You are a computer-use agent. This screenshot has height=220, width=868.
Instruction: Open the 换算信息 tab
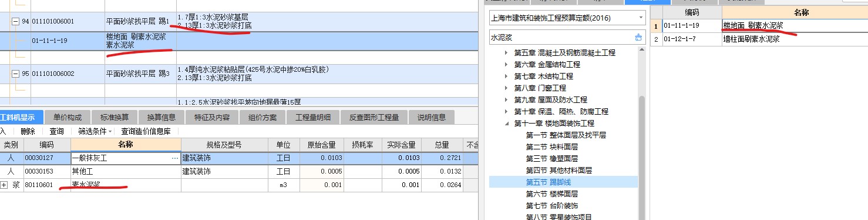point(162,117)
